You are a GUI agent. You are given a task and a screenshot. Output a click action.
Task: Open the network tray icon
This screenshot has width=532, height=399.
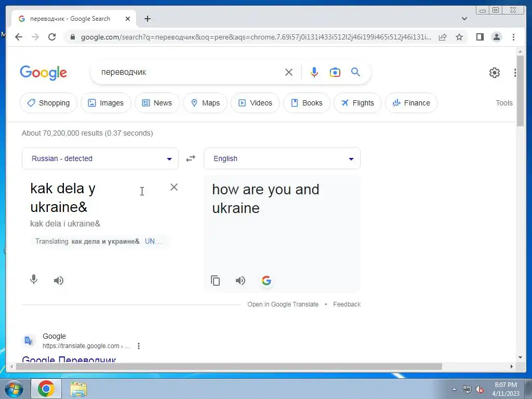[467, 389]
